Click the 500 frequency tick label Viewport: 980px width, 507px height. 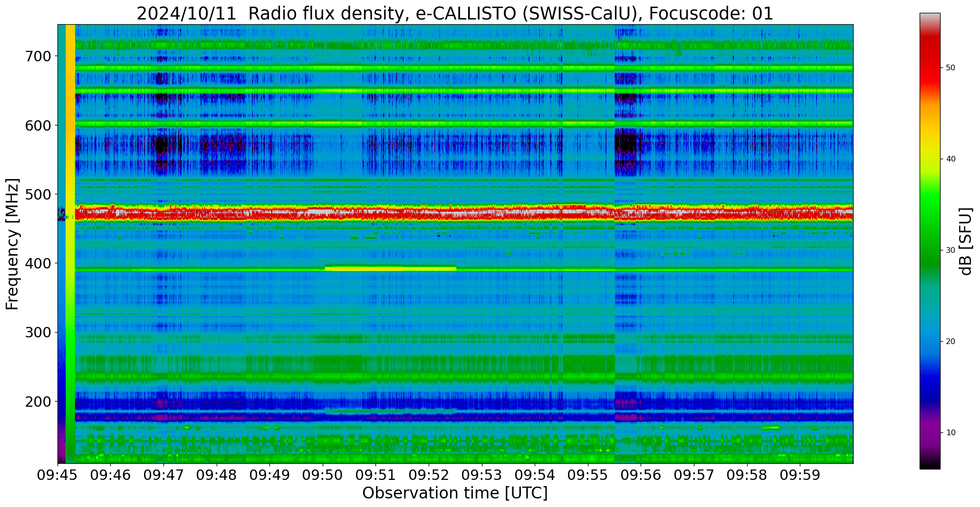(x=38, y=194)
